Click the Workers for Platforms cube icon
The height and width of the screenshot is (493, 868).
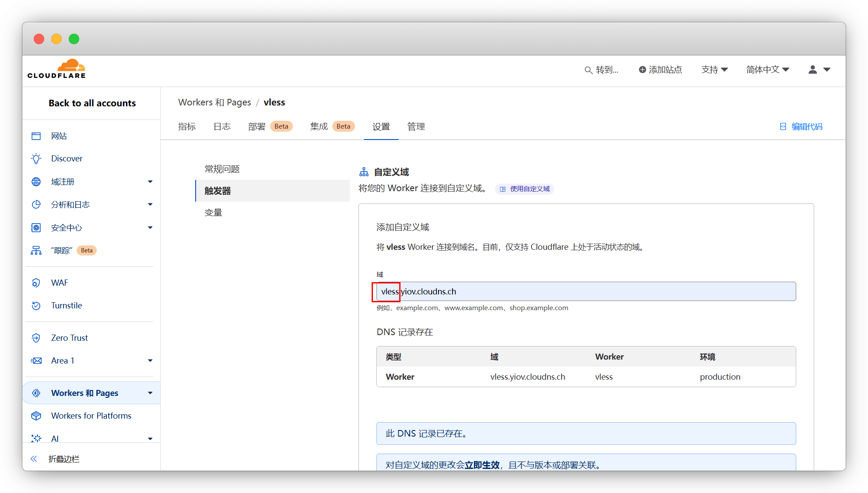pyautogui.click(x=36, y=416)
